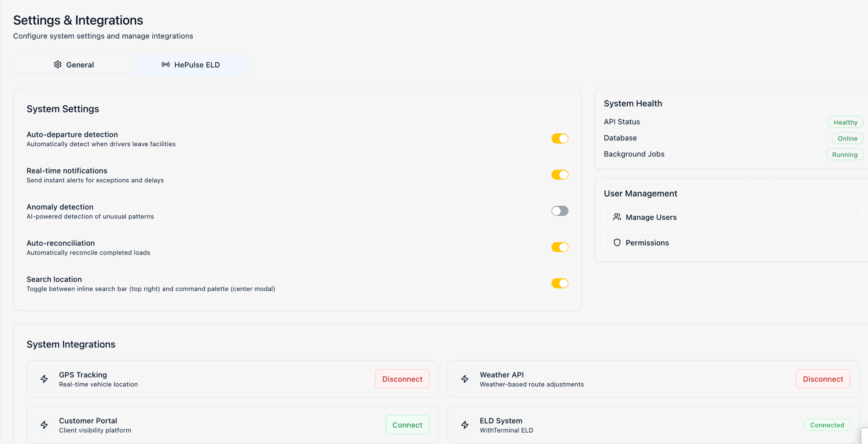Viewport: 868px width, 444px height.
Task: Click the lightning icon for Weather API
Action: [x=465, y=379]
